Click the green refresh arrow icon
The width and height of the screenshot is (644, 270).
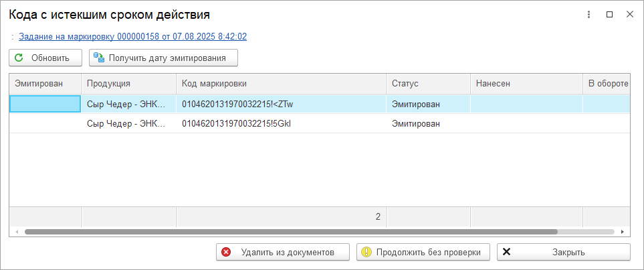19,58
